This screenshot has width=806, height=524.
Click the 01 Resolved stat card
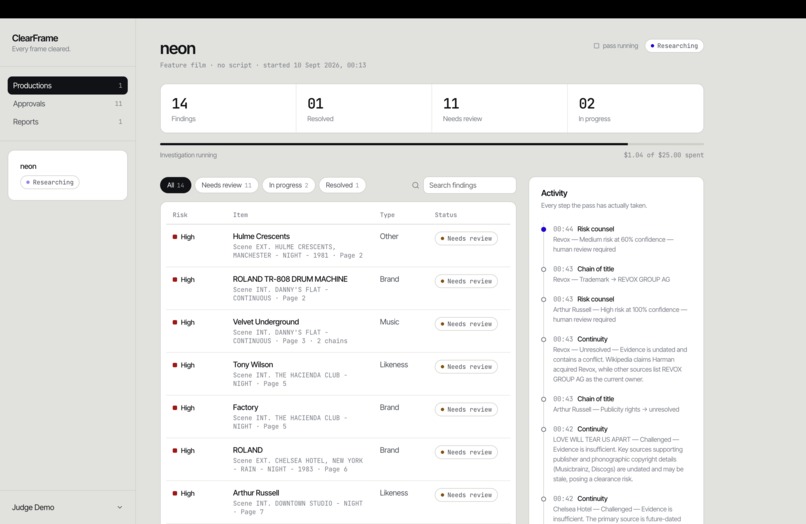[x=364, y=109]
